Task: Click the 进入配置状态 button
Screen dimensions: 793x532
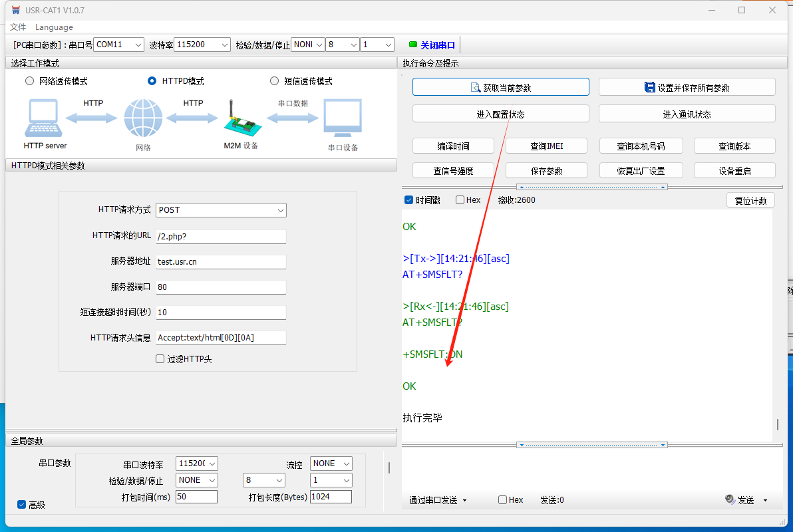Action: click(500, 114)
